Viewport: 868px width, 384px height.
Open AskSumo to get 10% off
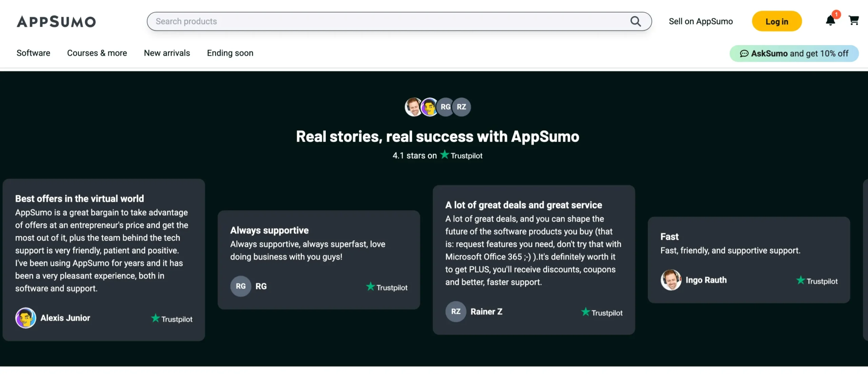point(793,54)
